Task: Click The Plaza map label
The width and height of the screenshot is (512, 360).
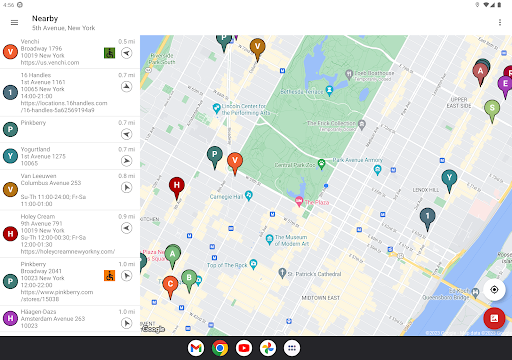Action: pyautogui.click(x=312, y=202)
